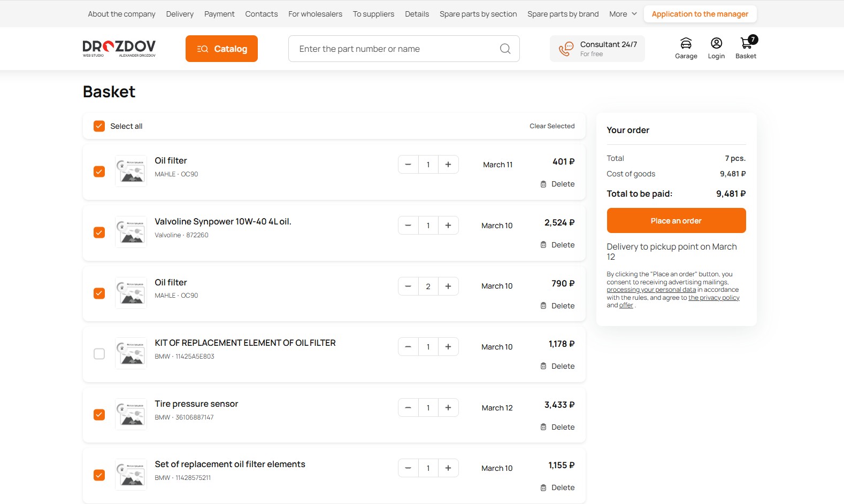844x504 pixels.
Task: Check the KIT OF REPLACEMENT ELEMENT checkbox
Action: [99, 354]
